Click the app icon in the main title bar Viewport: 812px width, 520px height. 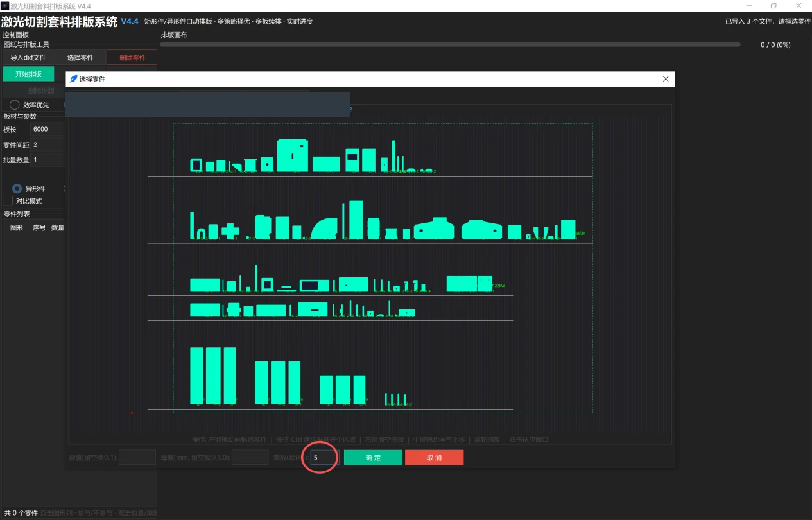pyautogui.click(x=4, y=6)
